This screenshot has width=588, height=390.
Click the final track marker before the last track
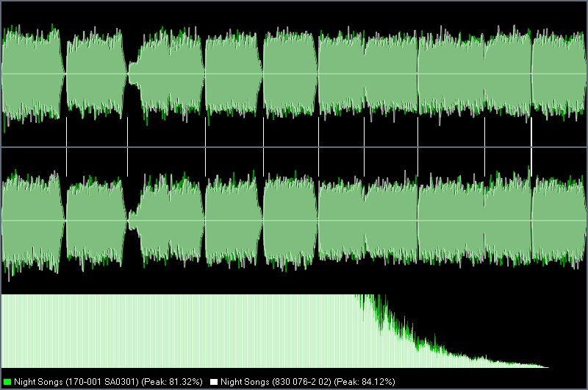[x=531, y=146]
